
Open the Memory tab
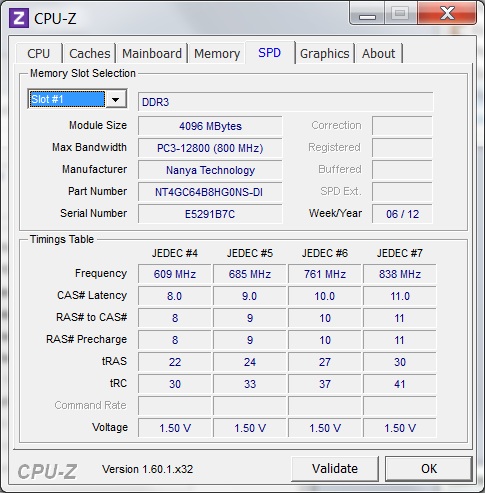tap(217, 53)
